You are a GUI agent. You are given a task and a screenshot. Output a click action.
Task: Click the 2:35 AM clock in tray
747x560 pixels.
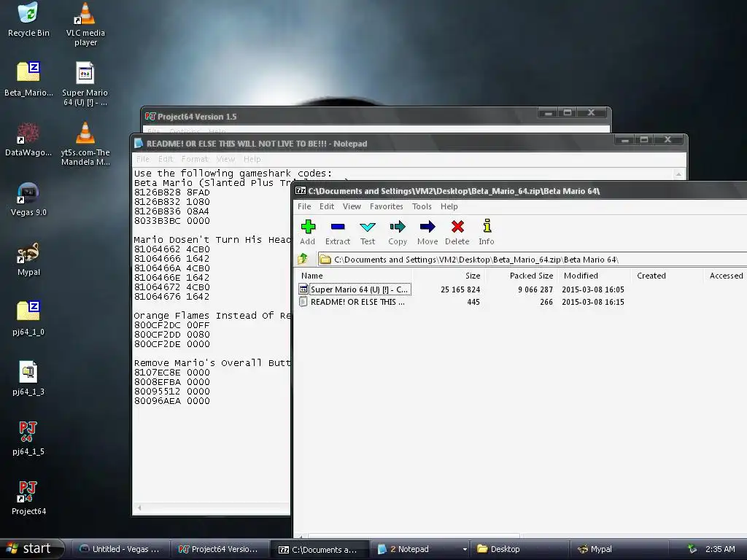(720, 549)
